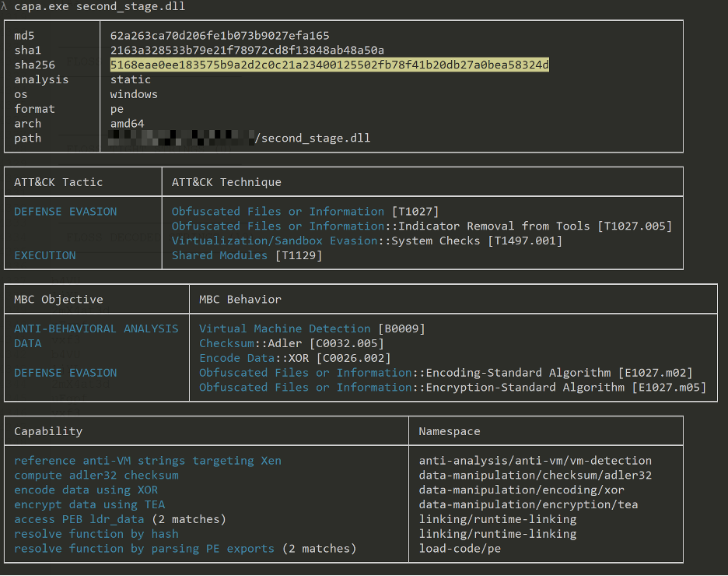Click 'Shared Modules [T1129]' technique

pyautogui.click(x=247, y=255)
